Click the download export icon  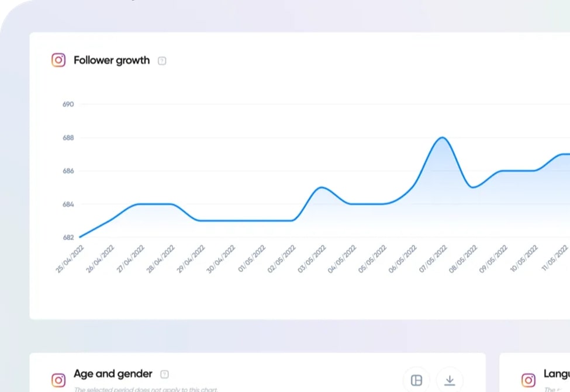tap(450, 380)
